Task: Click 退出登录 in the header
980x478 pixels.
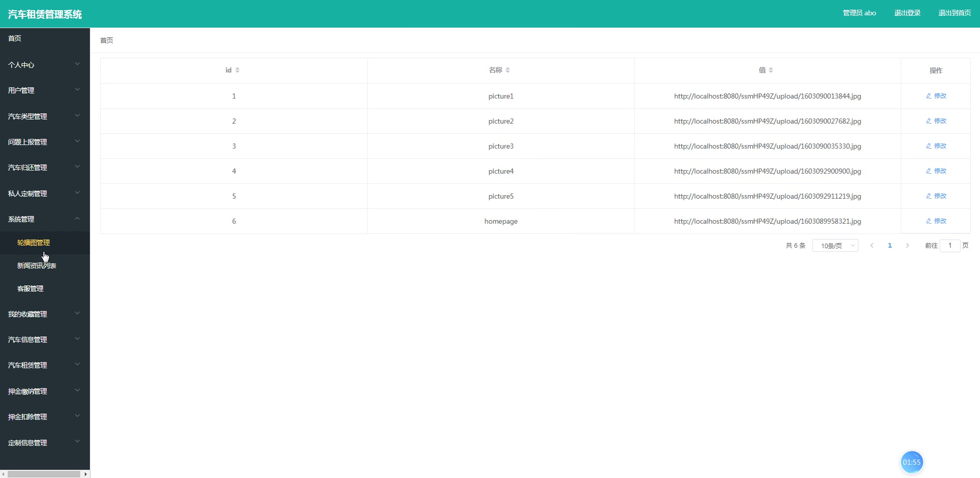Action: coord(907,13)
